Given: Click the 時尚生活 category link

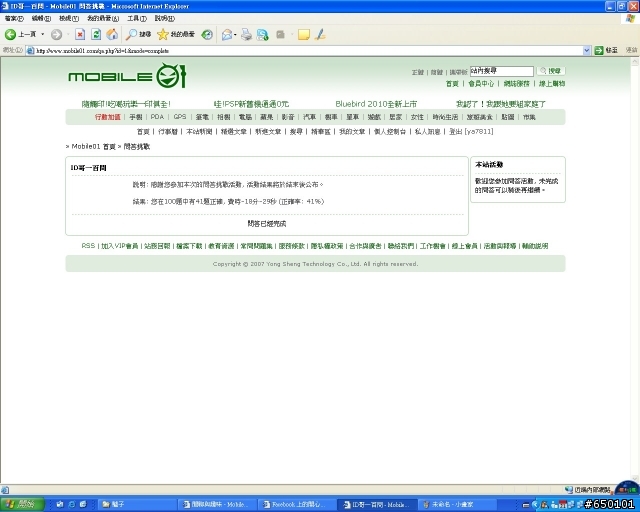Looking at the screenshot, I should [x=445, y=117].
